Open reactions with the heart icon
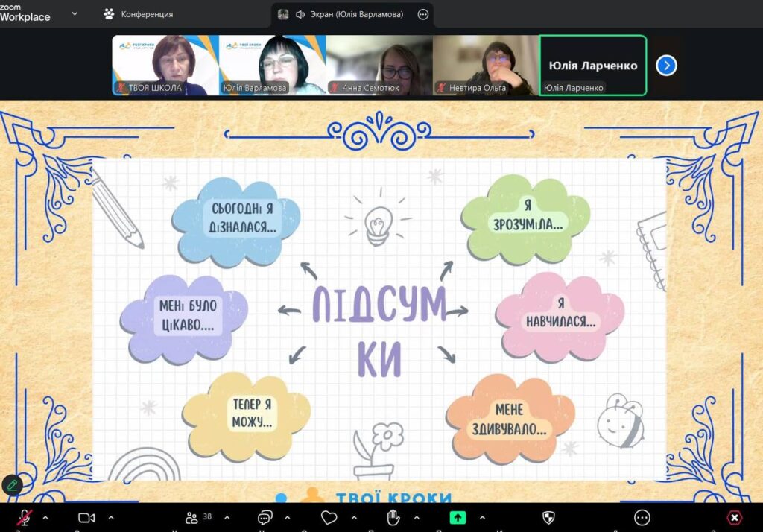Screen dimensions: 763x532 [329, 517]
